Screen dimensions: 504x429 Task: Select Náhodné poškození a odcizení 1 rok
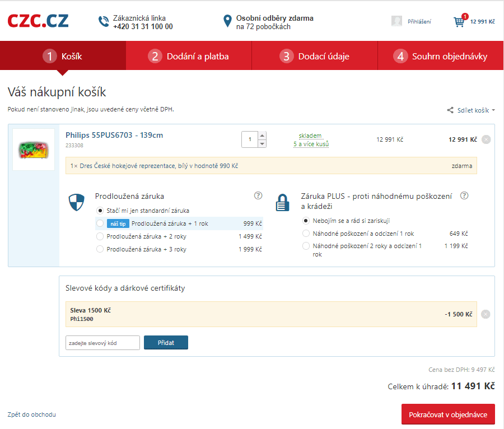pos(306,234)
